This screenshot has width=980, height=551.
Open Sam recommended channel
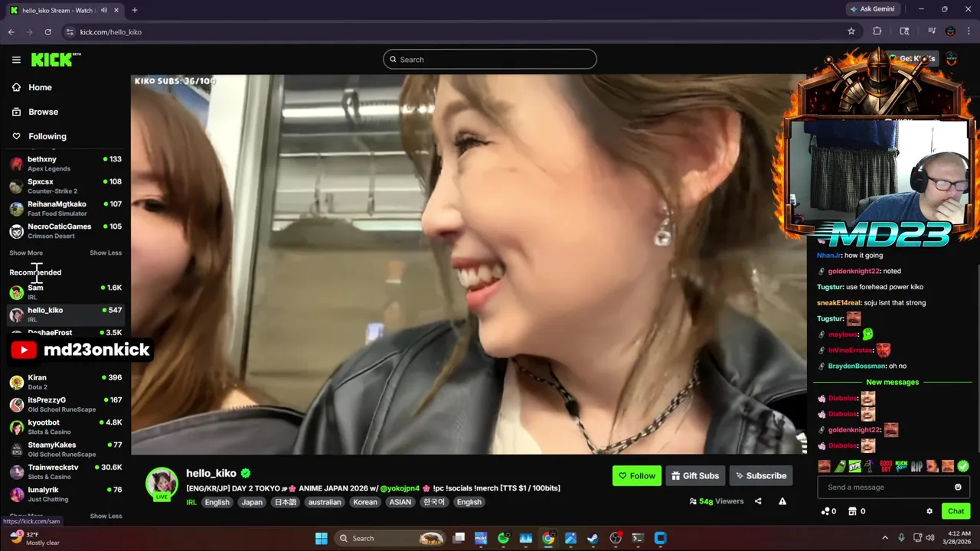coord(65,292)
